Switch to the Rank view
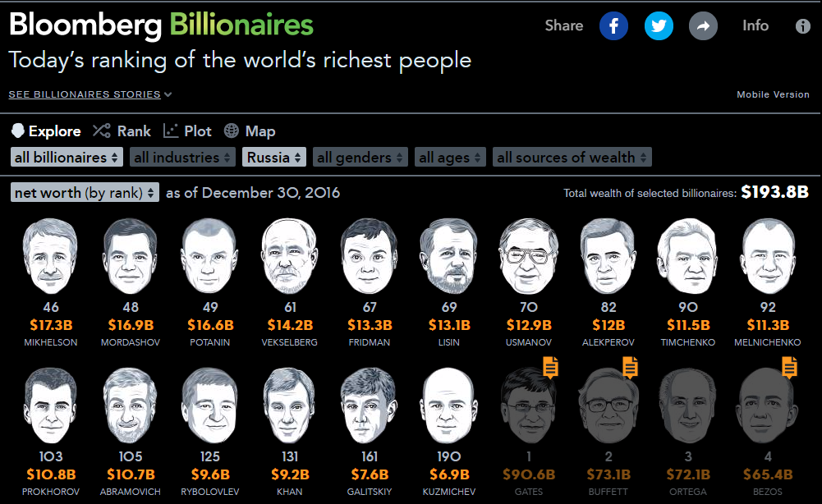The width and height of the screenshot is (822, 504). coord(122,131)
